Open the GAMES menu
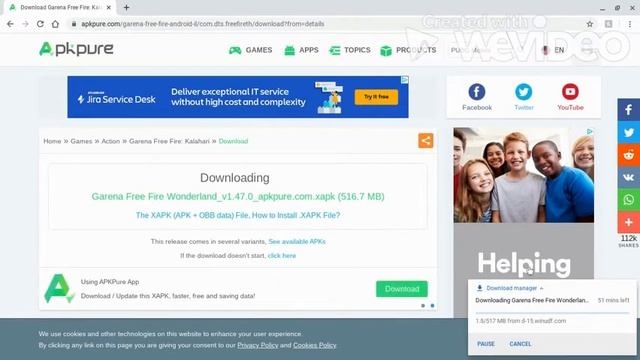This screenshot has width=640, height=360. click(250, 50)
